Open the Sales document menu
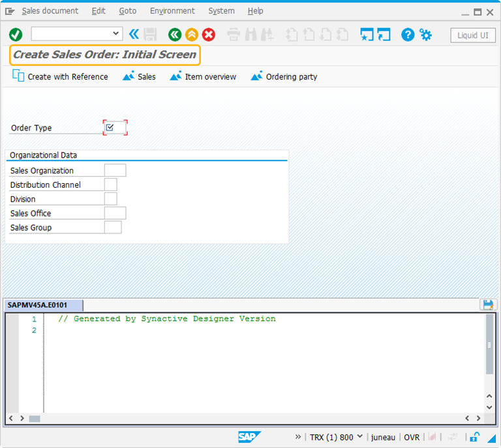This screenshot has height=448, width=501. (x=50, y=11)
